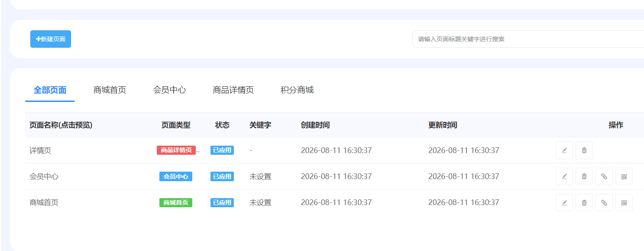The image size is (644, 251).
Task: Click the 新建页面 button
Action: coord(51,39)
